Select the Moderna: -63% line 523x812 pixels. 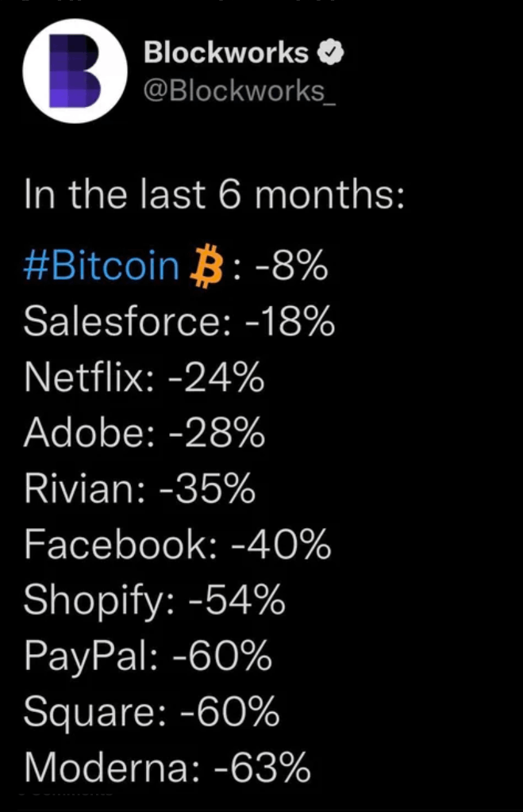(167, 768)
